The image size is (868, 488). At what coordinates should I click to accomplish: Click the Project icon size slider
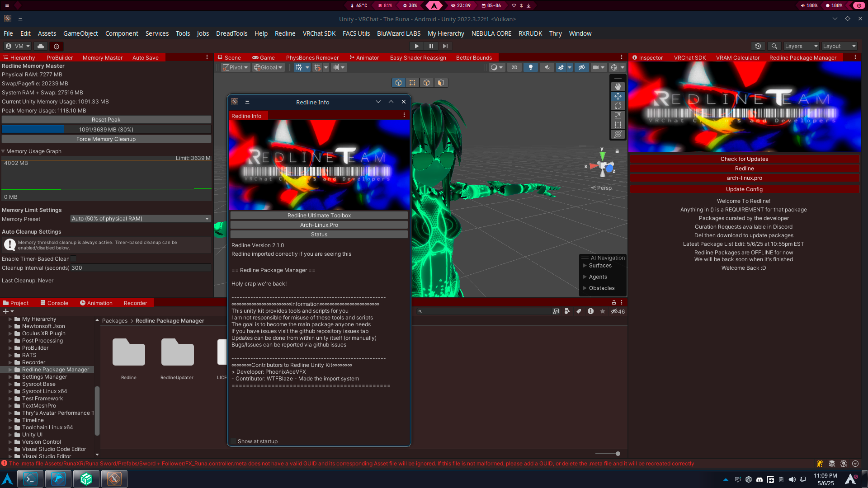pos(608,454)
